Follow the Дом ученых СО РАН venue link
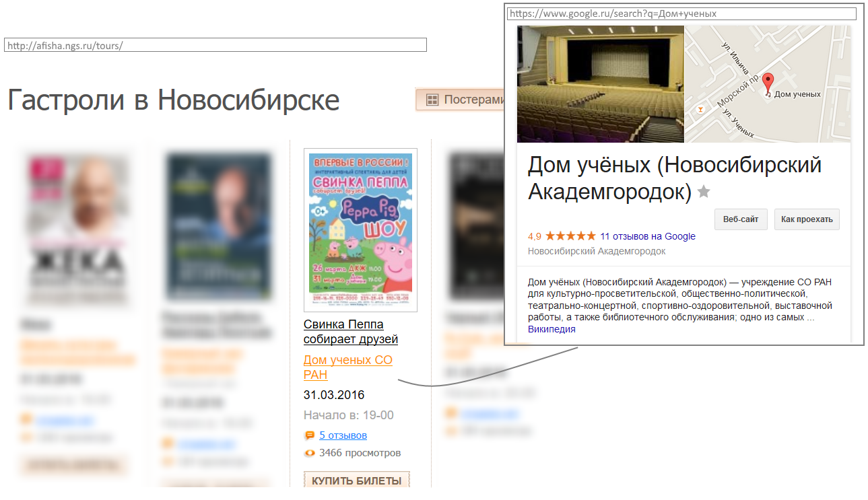This screenshot has width=868, height=500. click(348, 367)
